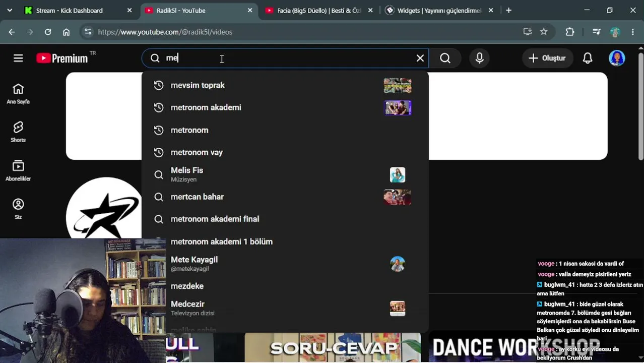The image size is (644, 363).
Task: Click the thumbnail next to 'metronom akademi'
Action: (398, 107)
